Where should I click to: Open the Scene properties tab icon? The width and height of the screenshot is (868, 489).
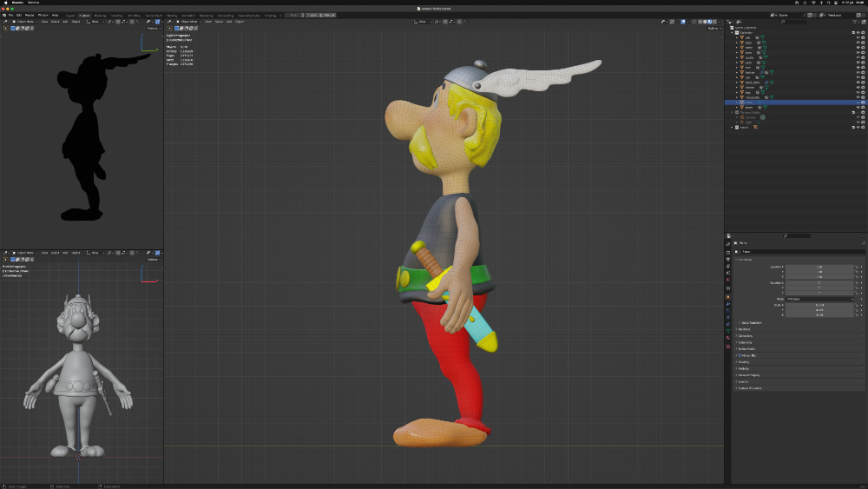click(x=728, y=273)
